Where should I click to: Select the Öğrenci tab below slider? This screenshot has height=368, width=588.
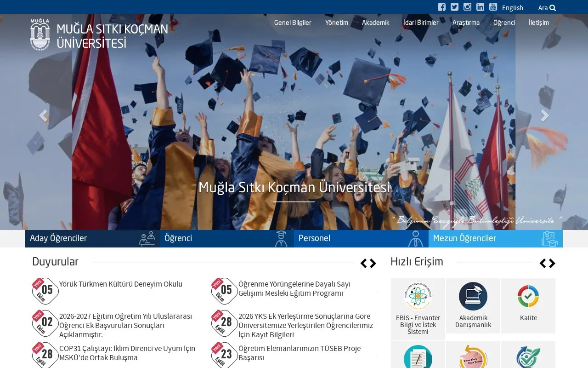227,239
